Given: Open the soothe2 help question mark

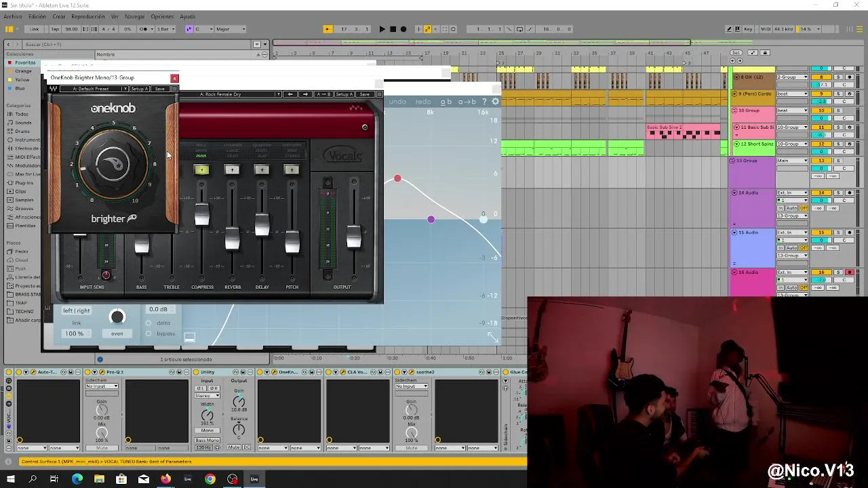Looking at the screenshot, I should [x=484, y=102].
